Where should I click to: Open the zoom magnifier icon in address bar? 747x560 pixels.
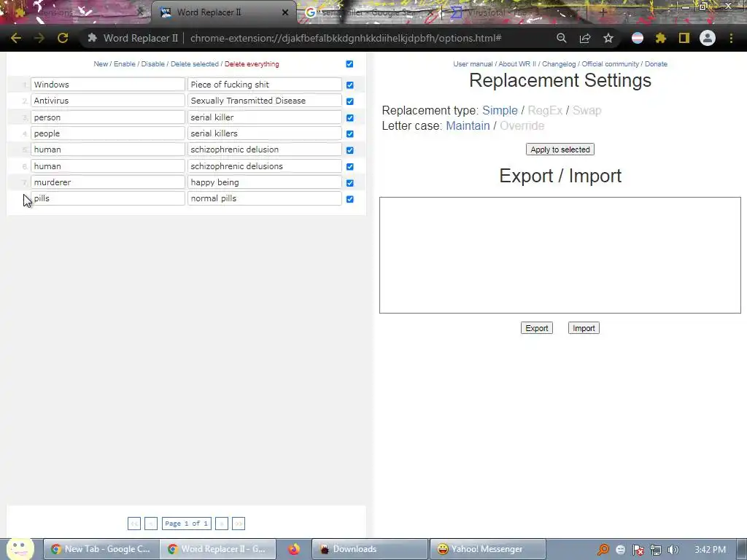pos(562,38)
